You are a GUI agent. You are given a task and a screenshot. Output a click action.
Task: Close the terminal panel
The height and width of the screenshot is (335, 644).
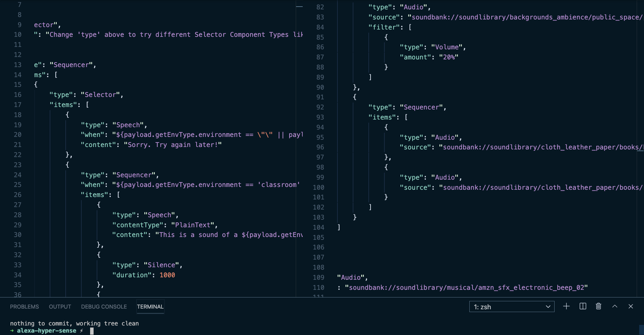coord(631,306)
